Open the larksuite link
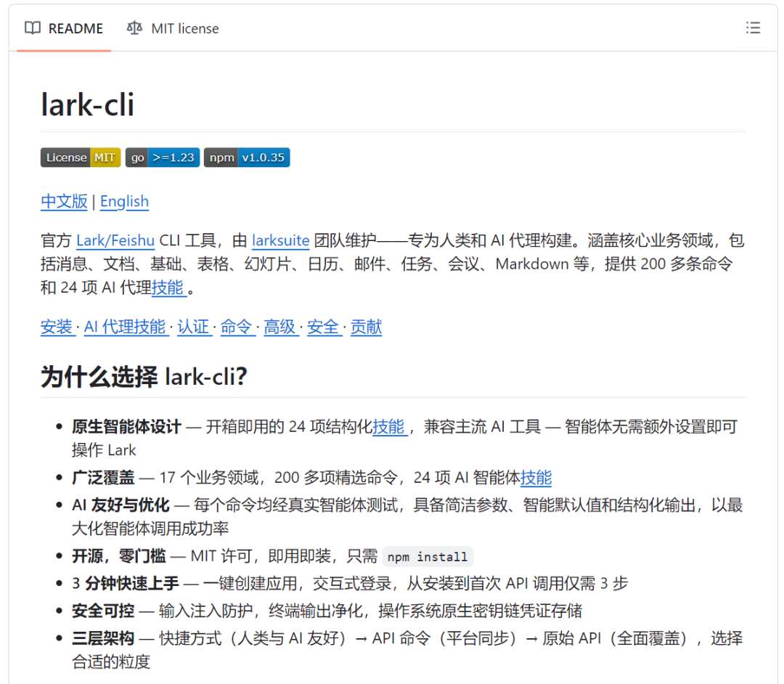 [x=280, y=240]
